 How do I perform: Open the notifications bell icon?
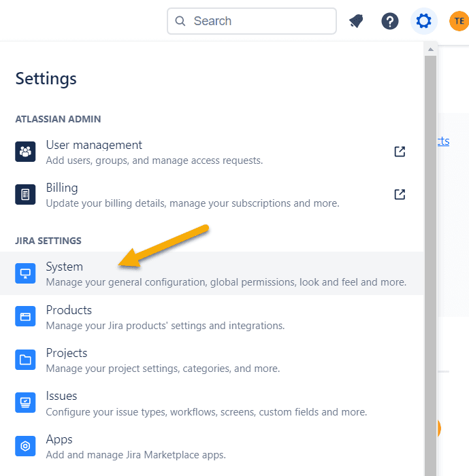tap(356, 21)
